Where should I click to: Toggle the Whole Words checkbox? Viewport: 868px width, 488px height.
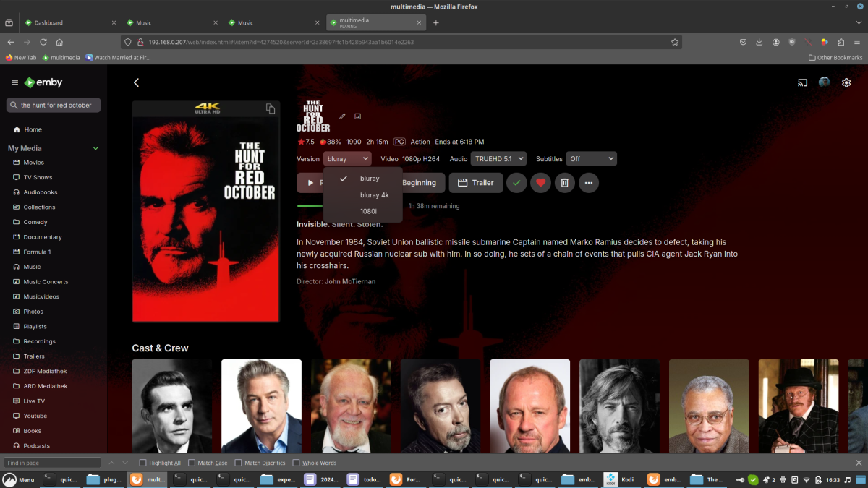click(296, 462)
